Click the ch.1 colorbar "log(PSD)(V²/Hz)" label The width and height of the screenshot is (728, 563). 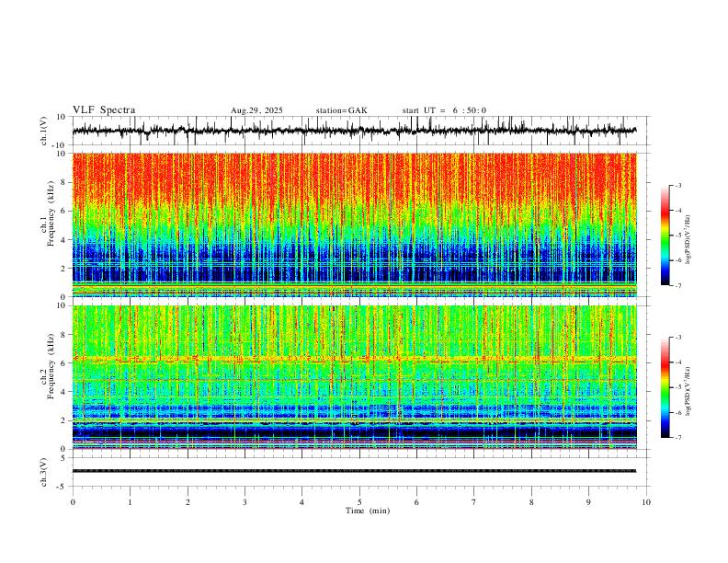pyautogui.click(x=688, y=240)
